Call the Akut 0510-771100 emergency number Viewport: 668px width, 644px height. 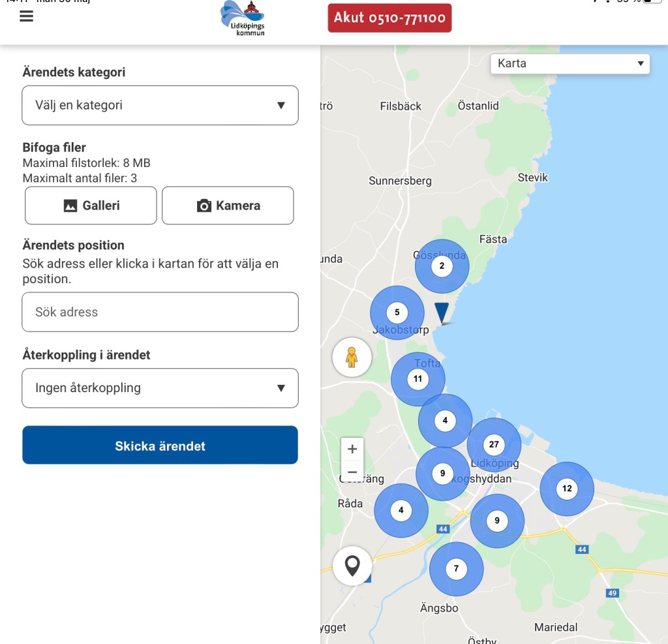tap(389, 18)
